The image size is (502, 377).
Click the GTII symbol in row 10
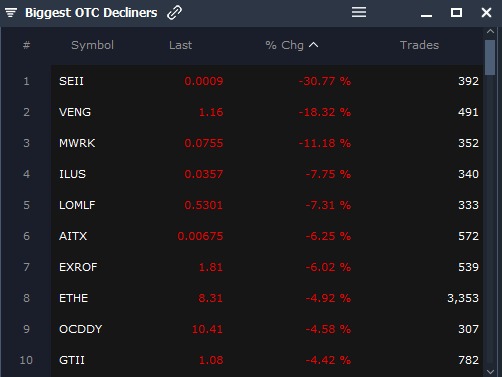[72, 360]
